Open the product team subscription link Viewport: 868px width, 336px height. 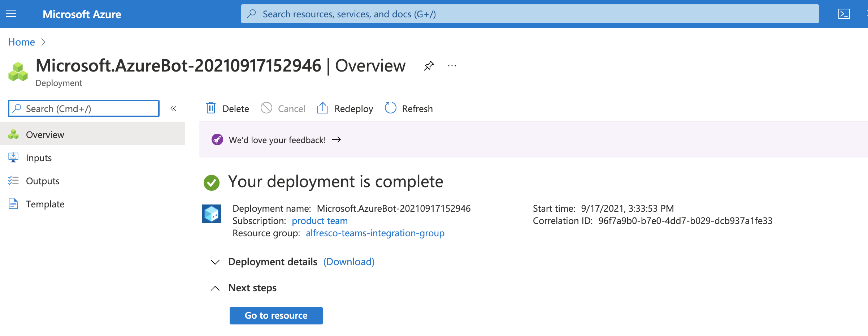click(x=320, y=221)
